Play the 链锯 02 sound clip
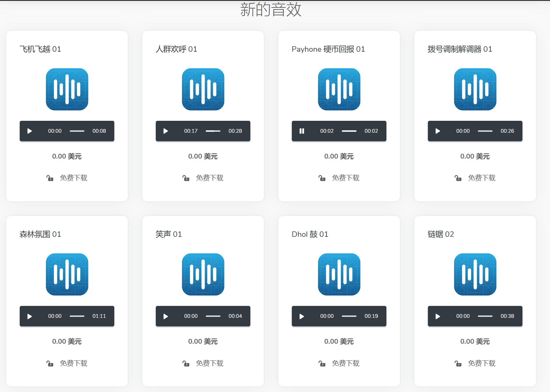Viewport: 550px width, 392px height. pos(438,316)
